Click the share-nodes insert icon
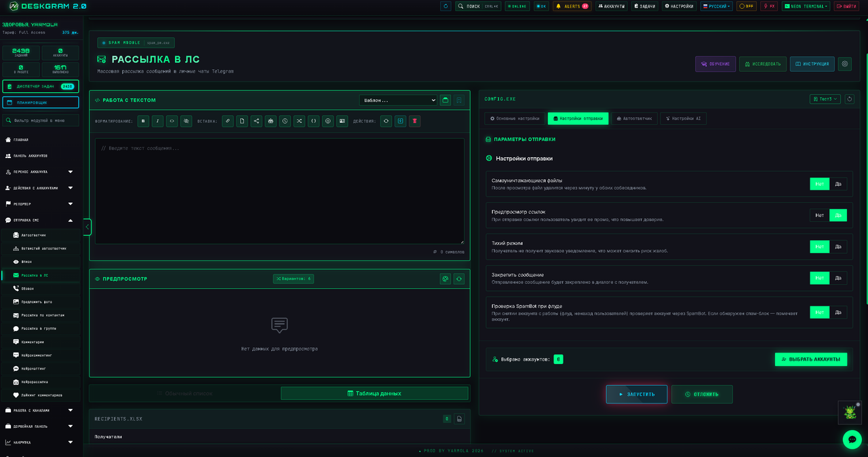Viewport: 868px width, 457px height. [x=256, y=121]
